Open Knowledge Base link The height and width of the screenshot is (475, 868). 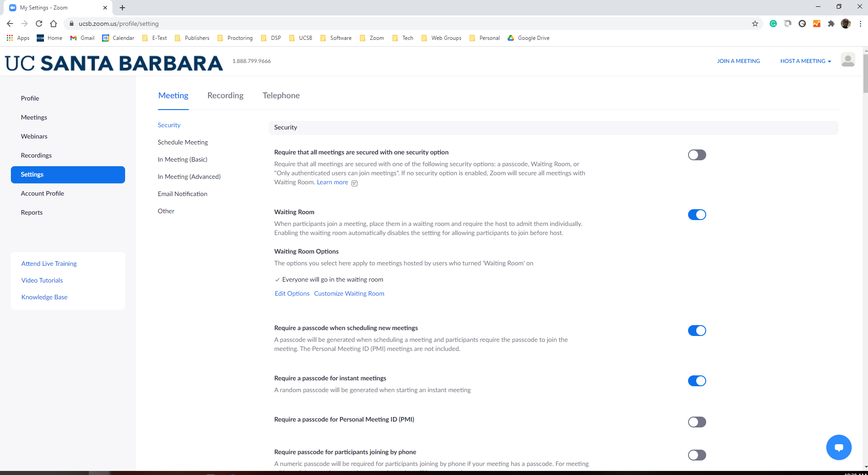coord(44,297)
